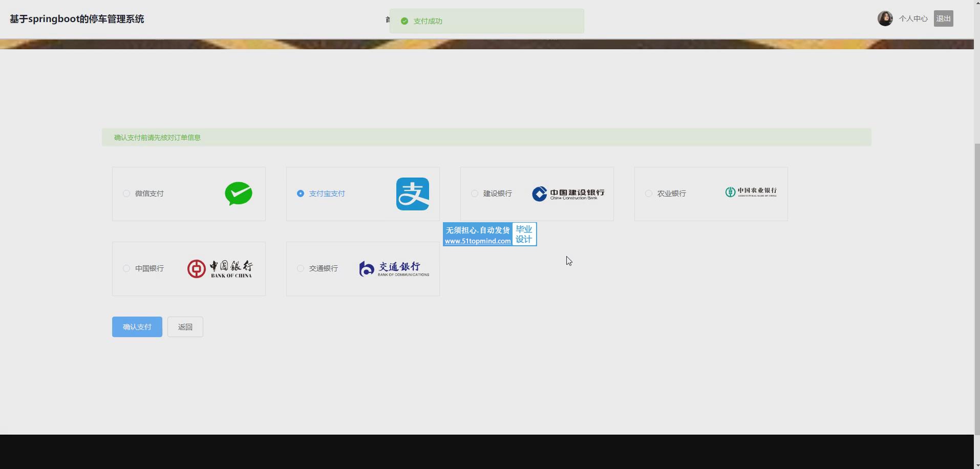Select the 微信支付 radio button

click(x=126, y=194)
